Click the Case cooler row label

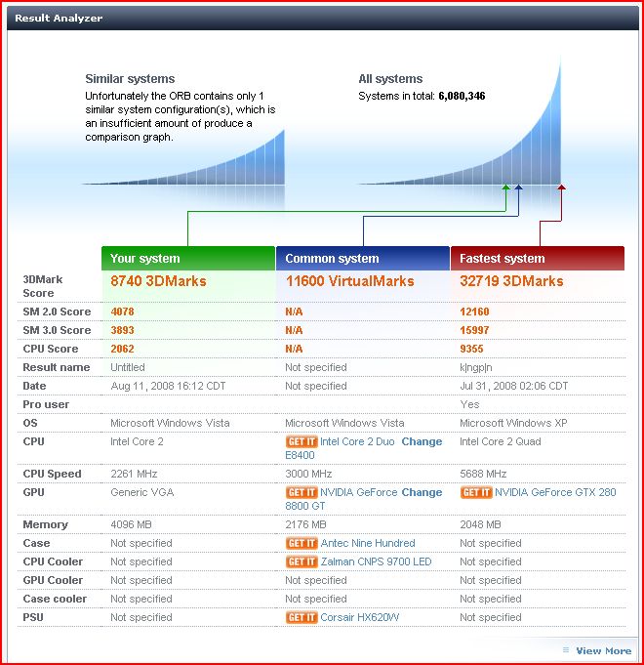click(x=55, y=599)
